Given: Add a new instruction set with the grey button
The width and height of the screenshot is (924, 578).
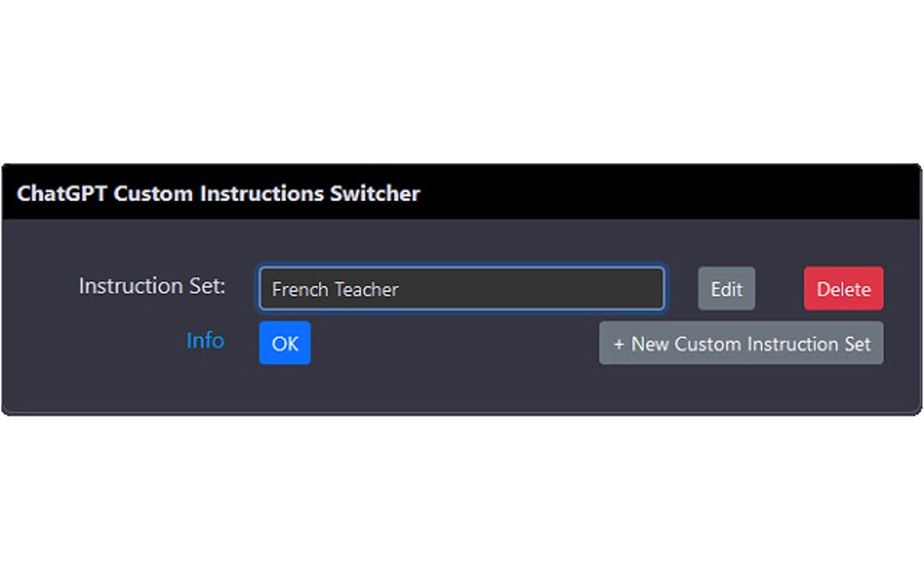Looking at the screenshot, I should [x=741, y=343].
